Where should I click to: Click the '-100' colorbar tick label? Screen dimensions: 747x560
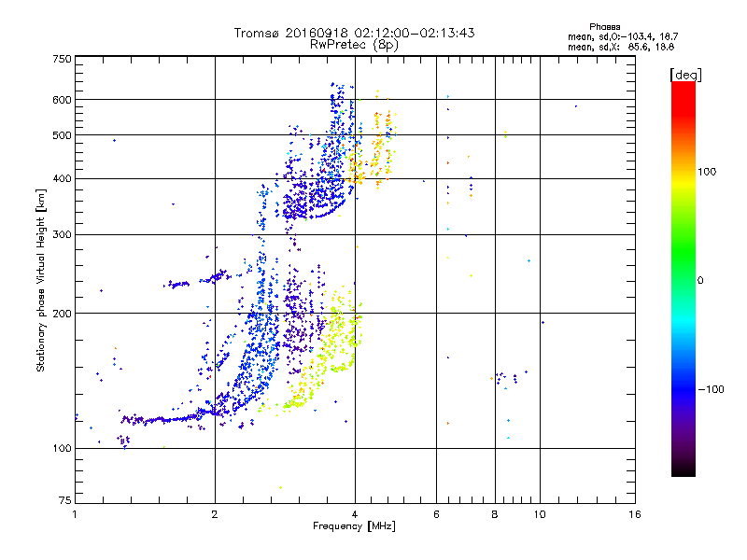pos(711,389)
